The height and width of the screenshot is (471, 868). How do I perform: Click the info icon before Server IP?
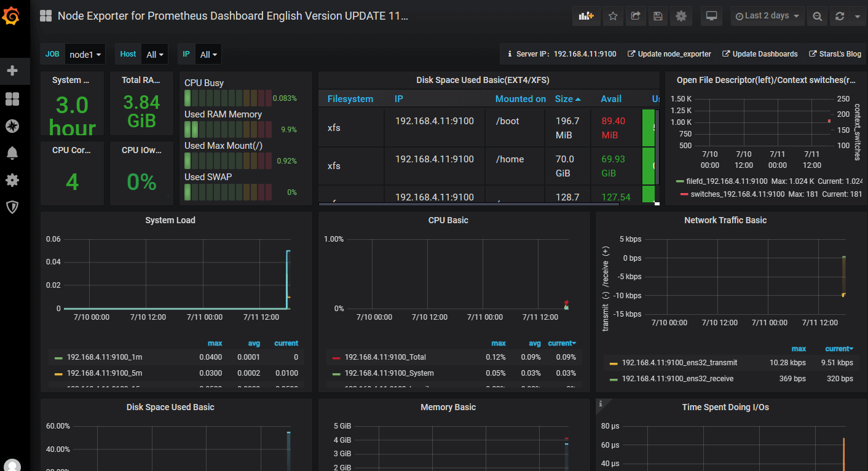tap(510, 54)
